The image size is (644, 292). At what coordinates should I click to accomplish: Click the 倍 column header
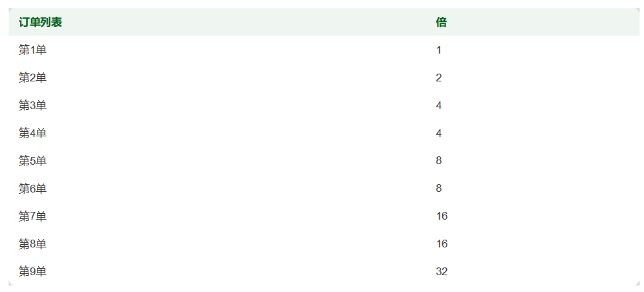click(441, 23)
